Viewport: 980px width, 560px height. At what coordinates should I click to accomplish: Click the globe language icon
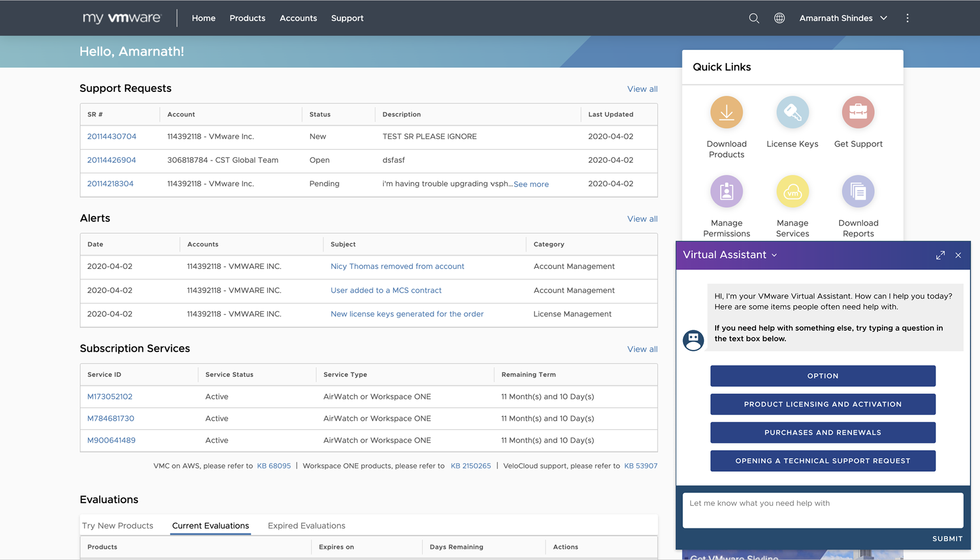(779, 18)
